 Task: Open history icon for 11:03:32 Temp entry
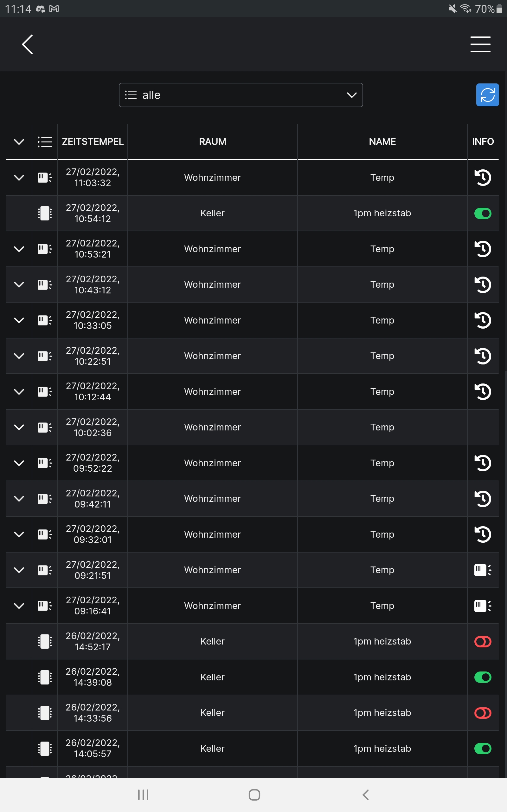(483, 178)
